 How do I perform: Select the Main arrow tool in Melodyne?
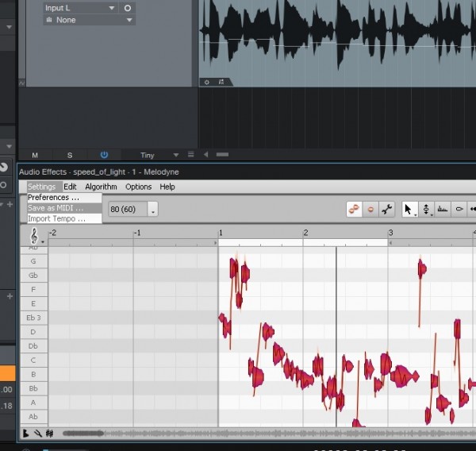[409, 210]
